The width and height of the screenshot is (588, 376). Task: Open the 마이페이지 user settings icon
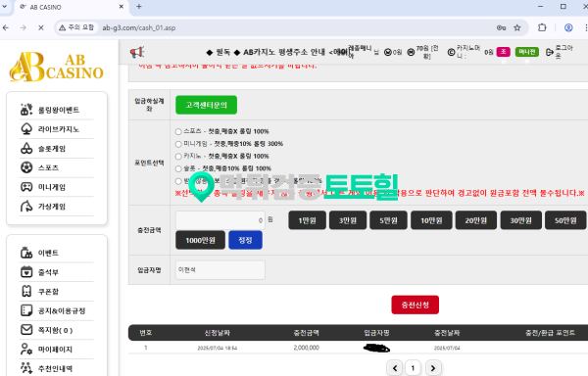point(26,349)
